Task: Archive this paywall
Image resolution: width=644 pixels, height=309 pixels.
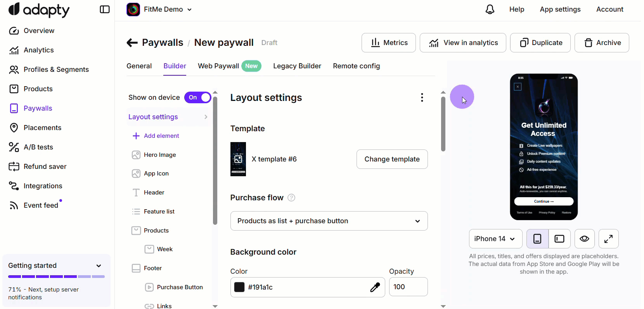Action: coord(602,43)
